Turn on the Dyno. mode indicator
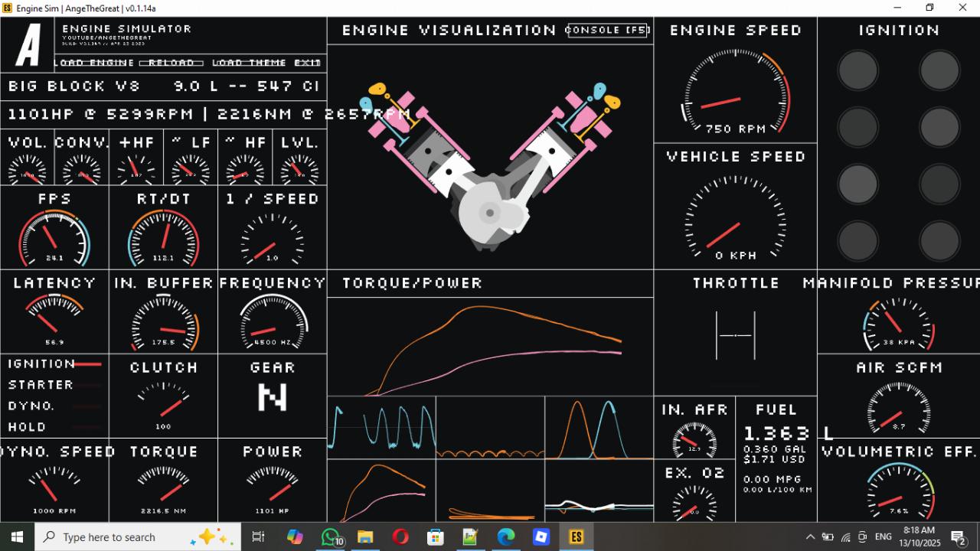Screen dimensions: 980x551 54,406
